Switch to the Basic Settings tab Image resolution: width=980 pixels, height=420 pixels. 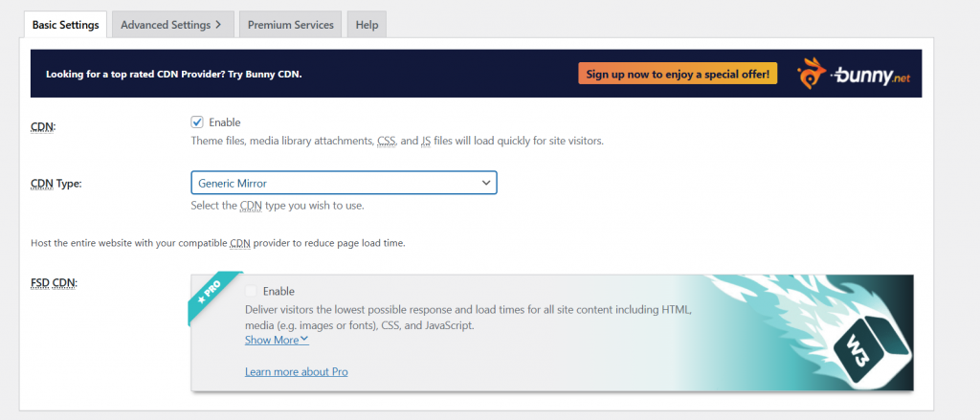[x=65, y=25]
